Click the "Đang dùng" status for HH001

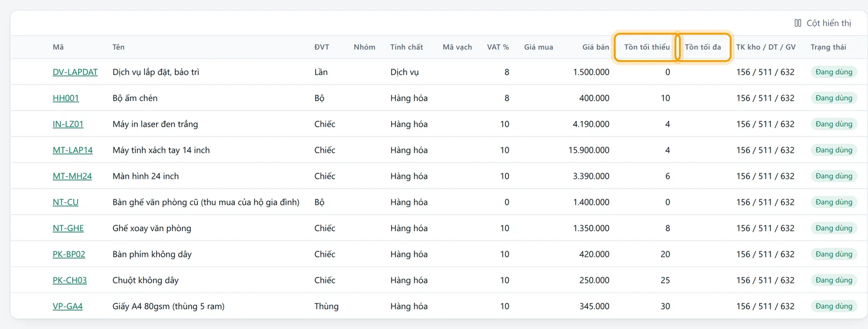tap(834, 98)
